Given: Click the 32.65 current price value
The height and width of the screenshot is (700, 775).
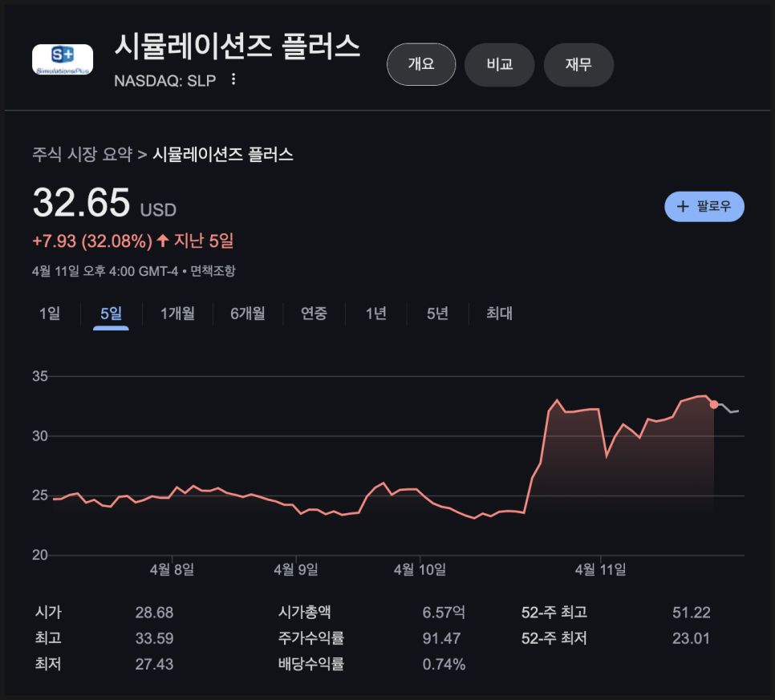Looking at the screenshot, I should [x=82, y=203].
